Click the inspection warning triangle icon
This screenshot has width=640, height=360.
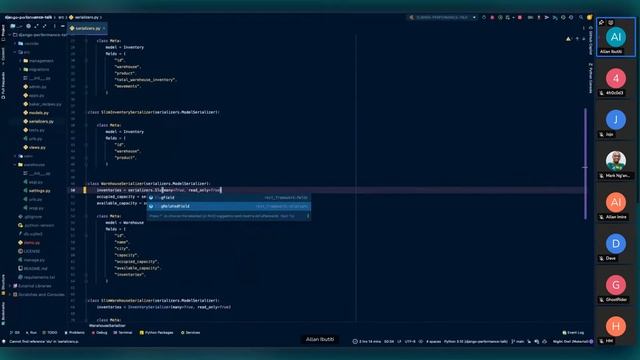click(x=568, y=39)
